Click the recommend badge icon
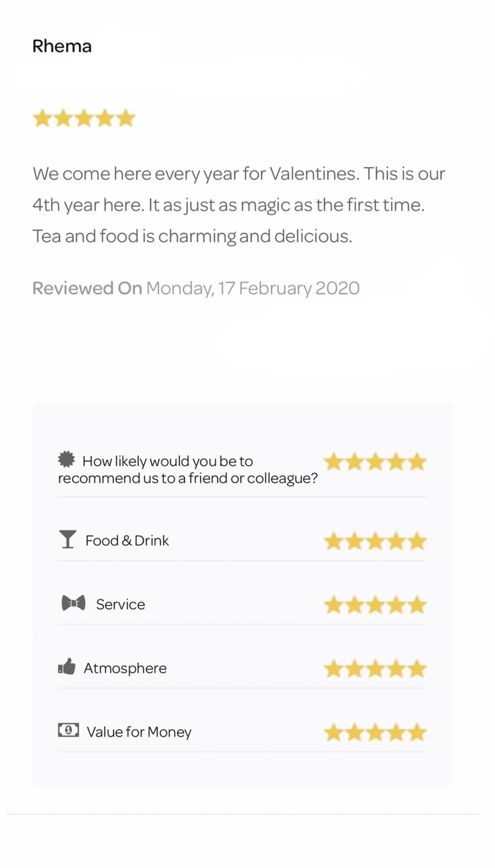 (67, 459)
